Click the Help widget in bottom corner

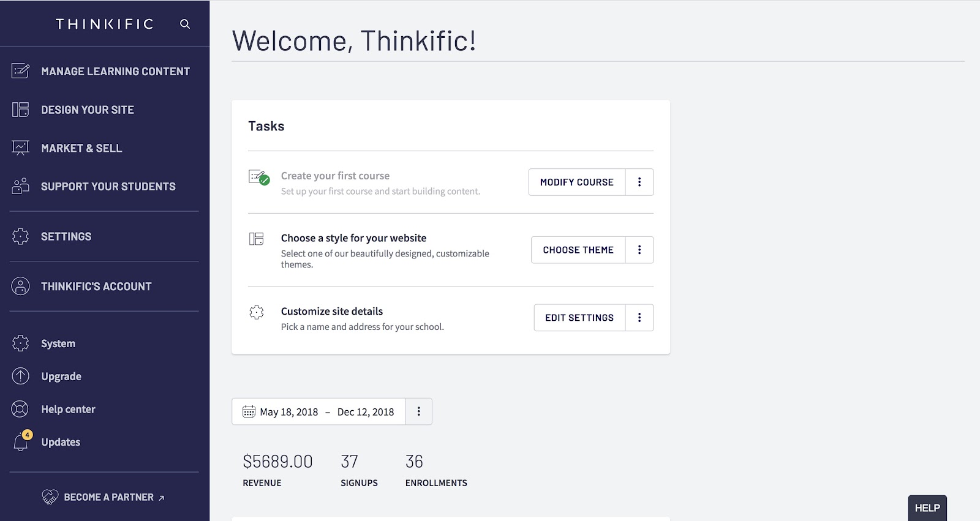click(x=927, y=508)
